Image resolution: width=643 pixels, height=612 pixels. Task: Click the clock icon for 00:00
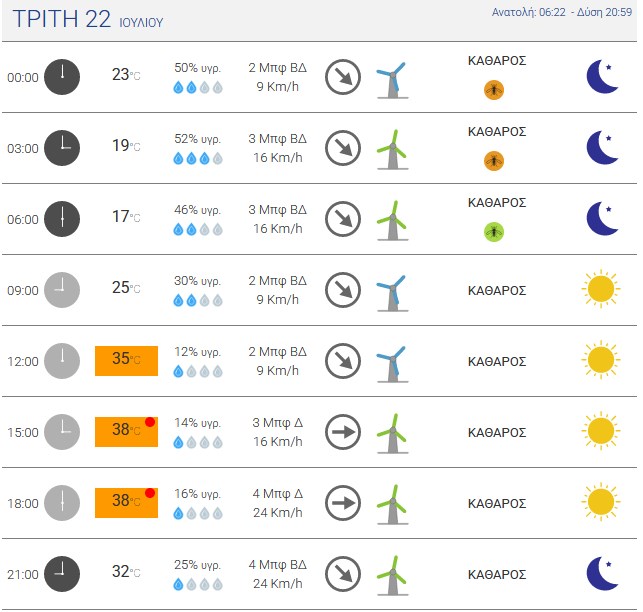click(62, 77)
